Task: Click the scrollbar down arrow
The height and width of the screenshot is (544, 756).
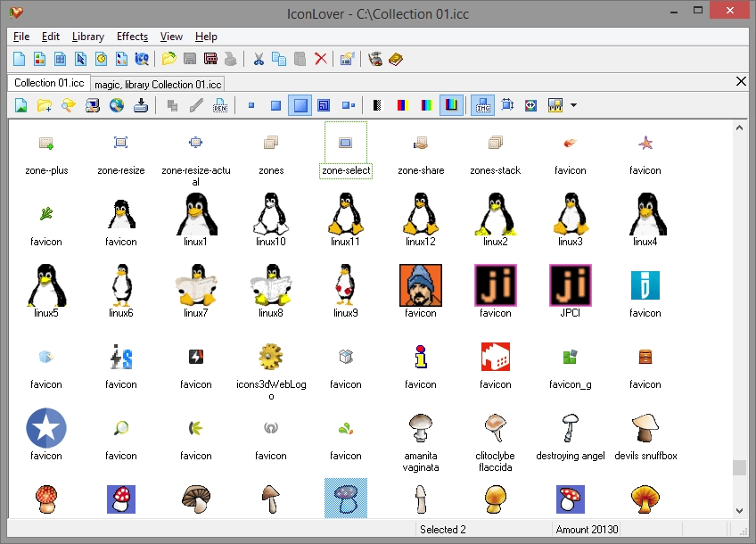Action: pyautogui.click(x=739, y=511)
